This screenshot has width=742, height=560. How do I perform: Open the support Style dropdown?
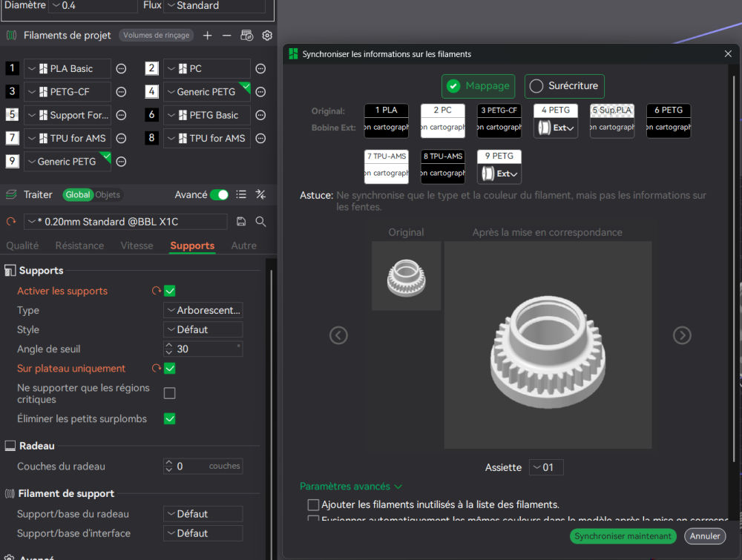(x=203, y=329)
